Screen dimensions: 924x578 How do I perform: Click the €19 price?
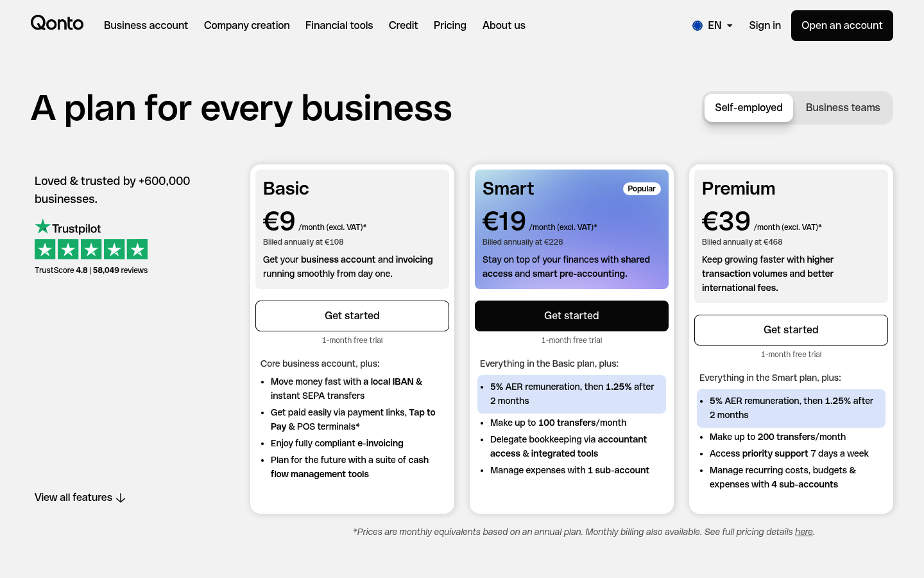(504, 222)
